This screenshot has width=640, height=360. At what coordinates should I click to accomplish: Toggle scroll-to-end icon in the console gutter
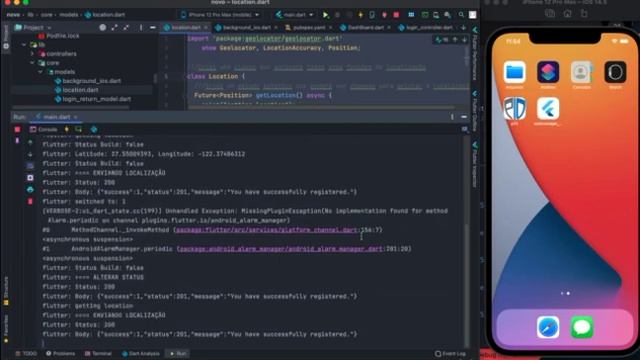point(30,178)
